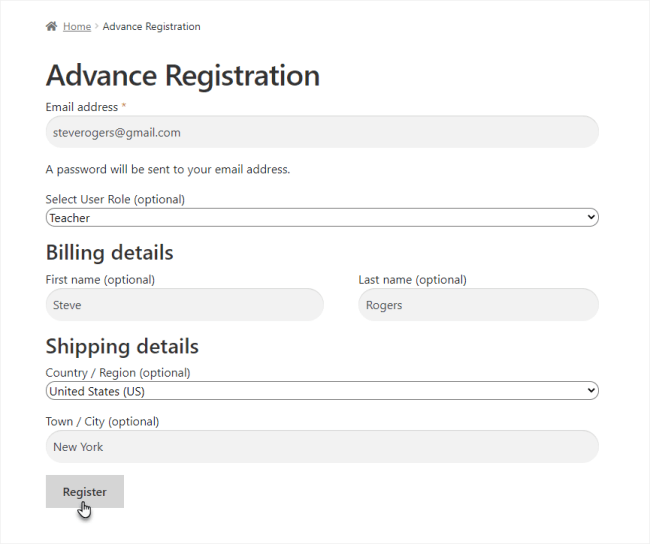Viewport: 650px width, 544px height.
Task: Click the United States dropdown chevron
Action: (x=590, y=391)
